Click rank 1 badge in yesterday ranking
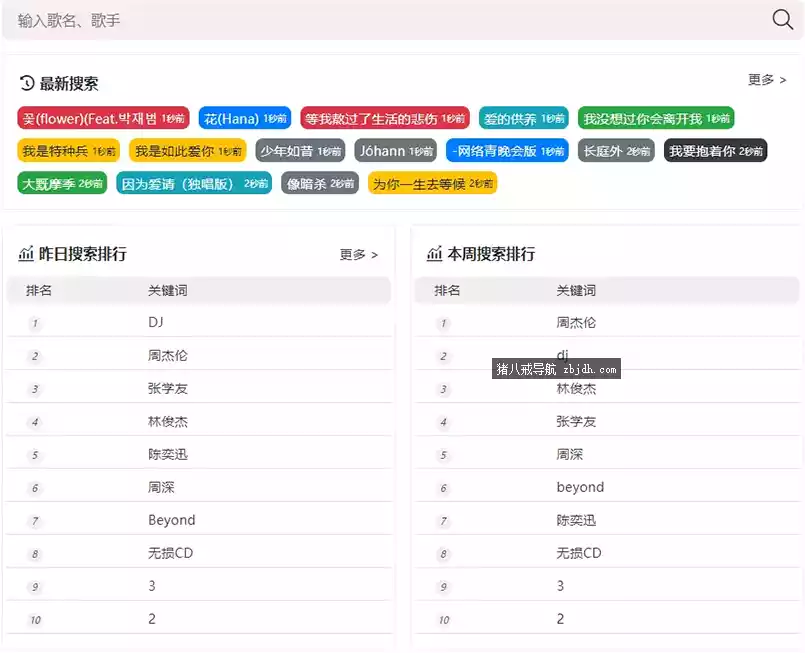The height and width of the screenshot is (653, 805). coord(35,323)
